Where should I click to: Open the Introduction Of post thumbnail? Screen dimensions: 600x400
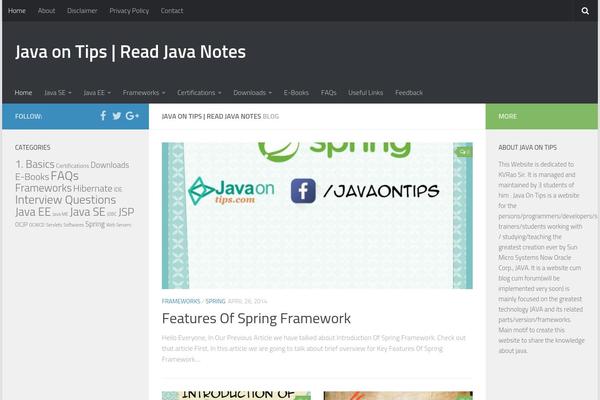tap(236, 395)
